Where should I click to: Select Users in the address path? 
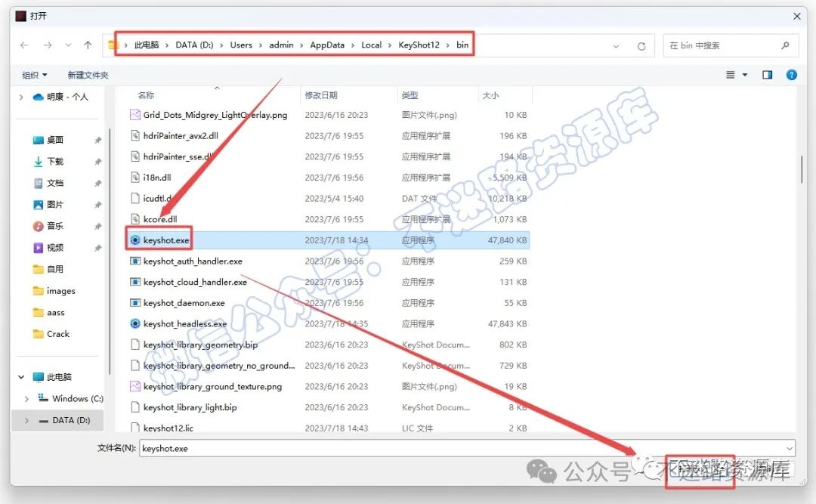(x=241, y=45)
